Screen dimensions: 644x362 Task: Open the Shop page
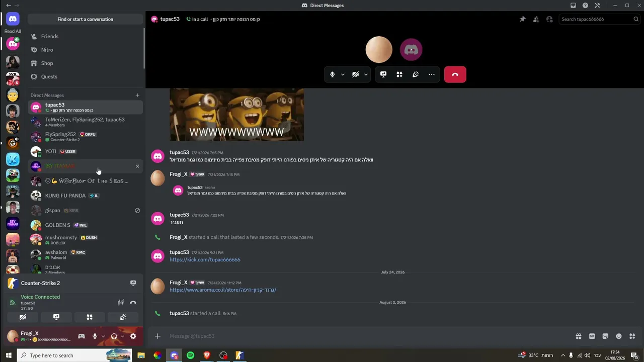pyautogui.click(x=85, y=63)
